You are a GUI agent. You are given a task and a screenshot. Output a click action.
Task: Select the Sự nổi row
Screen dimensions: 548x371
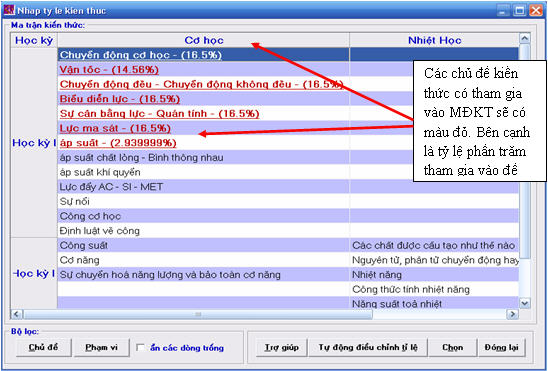tap(203, 202)
